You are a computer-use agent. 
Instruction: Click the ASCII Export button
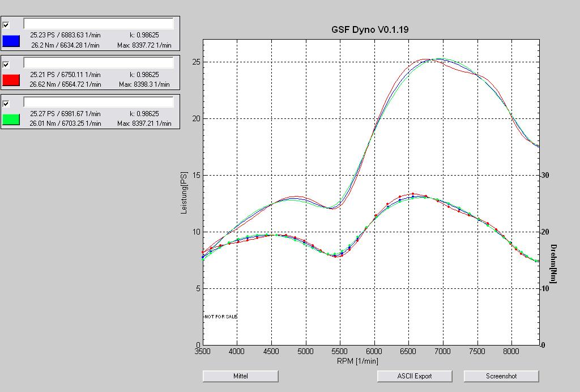point(415,376)
